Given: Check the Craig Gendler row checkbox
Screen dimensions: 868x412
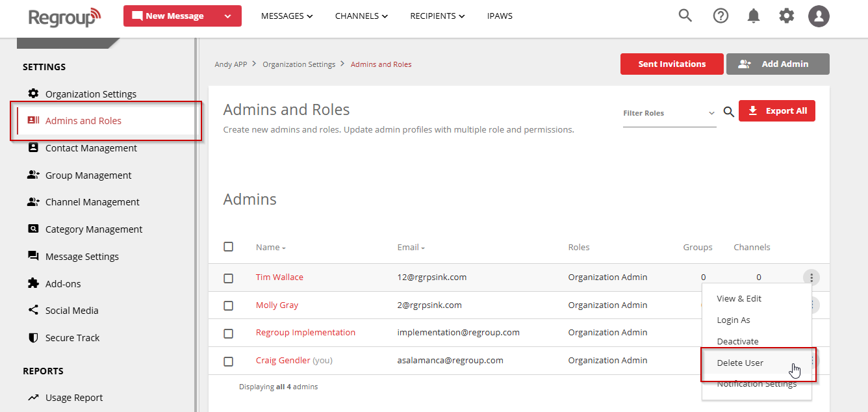Looking at the screenshot, I should coord(228,361).
